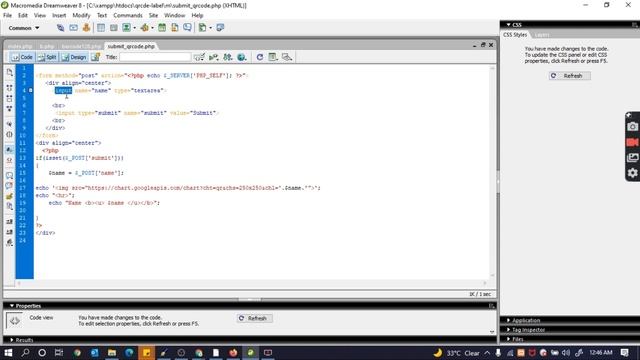Insert a Table from the Common bar
Viewport: 640px width, 360px height.
101,28
